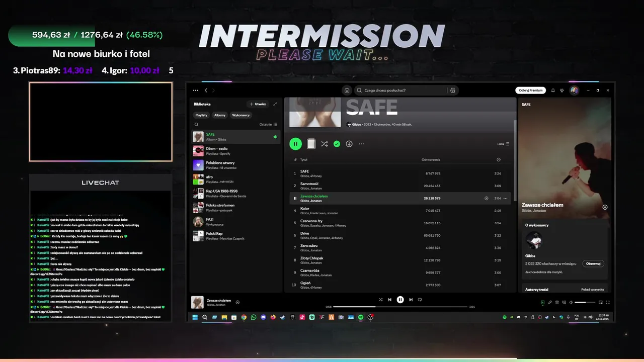The image size is (644, 362).
Task: Click Pokaż wszystko in Autorzy treści section
Action: (x=593, y=290)
